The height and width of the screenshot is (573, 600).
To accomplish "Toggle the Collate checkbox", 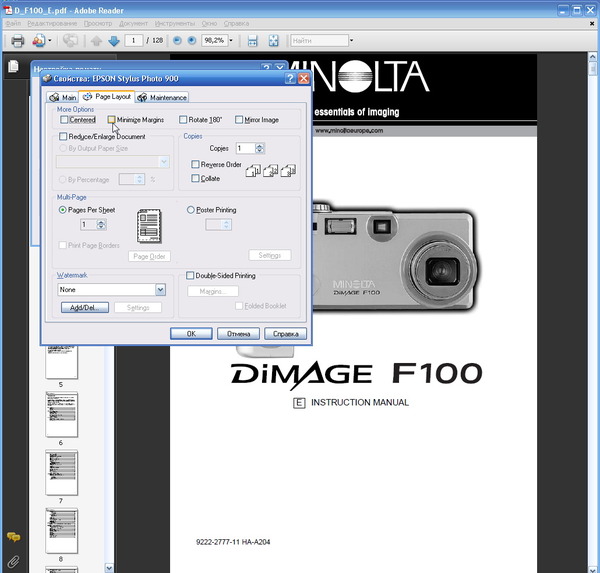I will click(x=195, y=178).
